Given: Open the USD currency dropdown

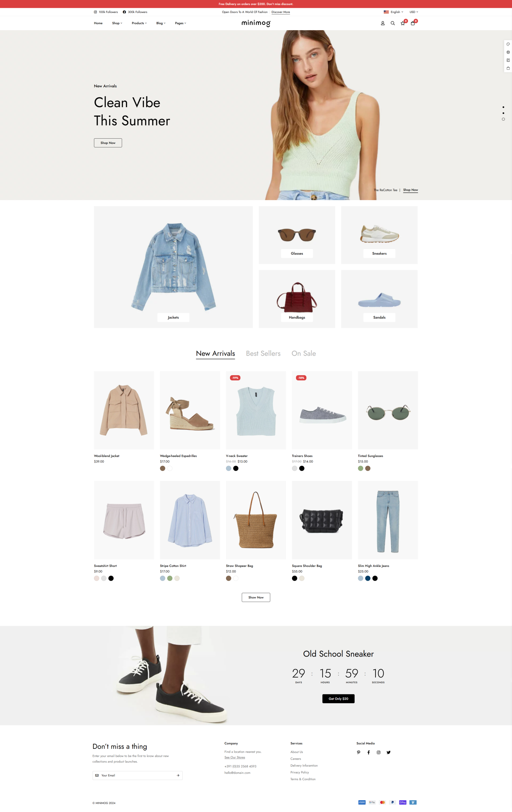Looking at the screenshot, I should (x=414, y=12).
